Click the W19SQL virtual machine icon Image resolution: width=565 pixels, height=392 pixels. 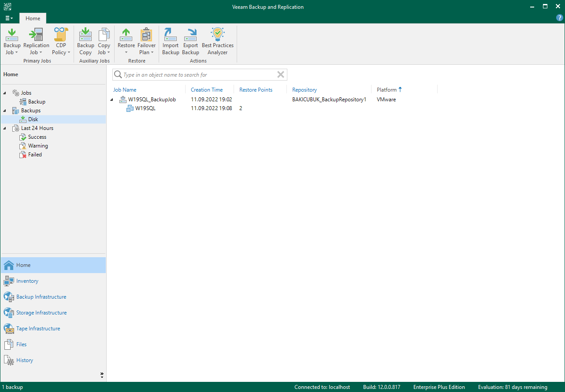130,108
